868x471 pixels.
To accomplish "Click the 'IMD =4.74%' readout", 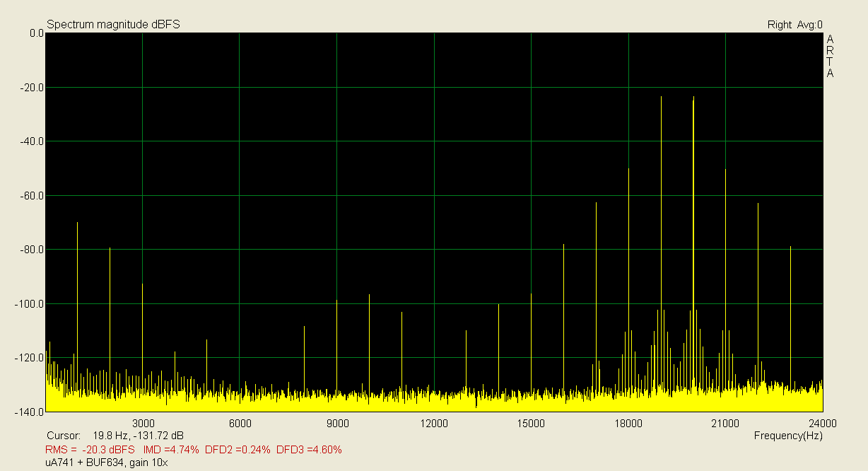I will pos(171,450).
